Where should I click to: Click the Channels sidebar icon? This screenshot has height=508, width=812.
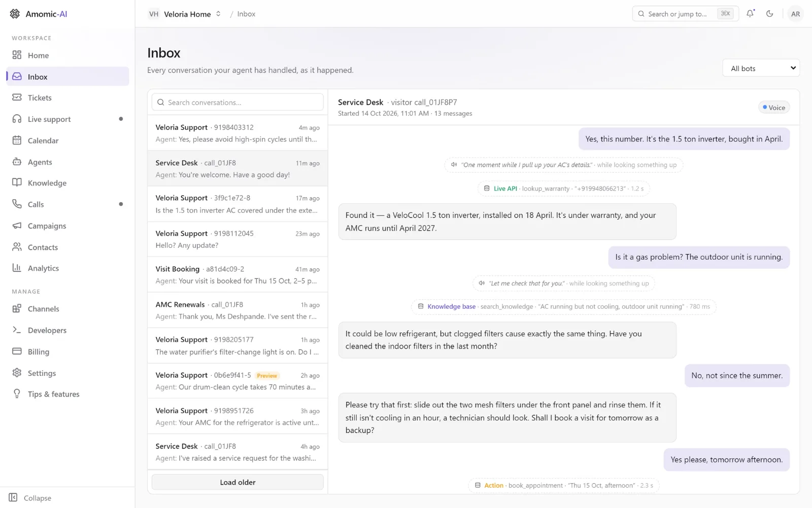(x=17, y=309)
